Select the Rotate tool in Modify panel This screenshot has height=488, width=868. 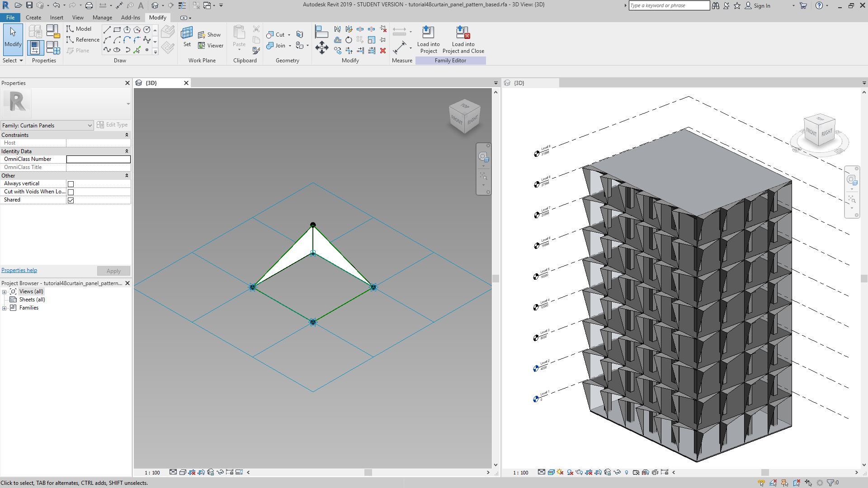pos(349,40)
